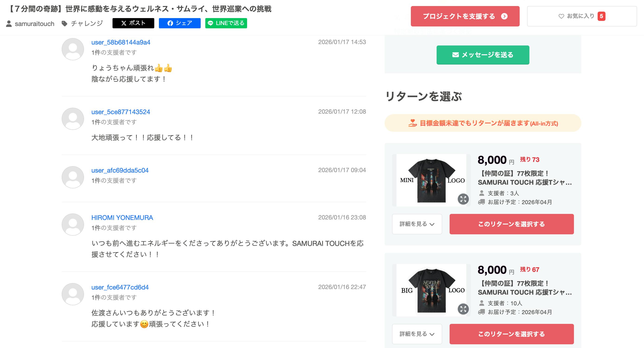Viewport: 644px width, 348px height.
Task: Click the samuraitouch owner profile icon
Action: (x=9, y=24)
